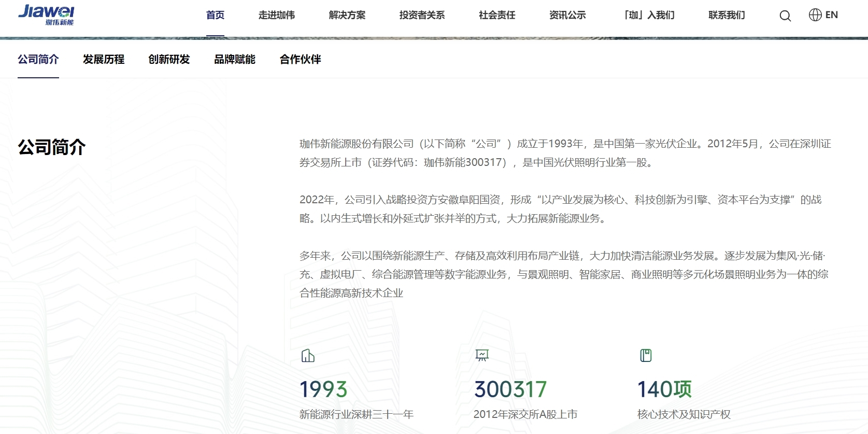Viewport: 868px width, 434px height.
Task: Switch language to EN
Action: pyautogui.click(x=832, y=15)
